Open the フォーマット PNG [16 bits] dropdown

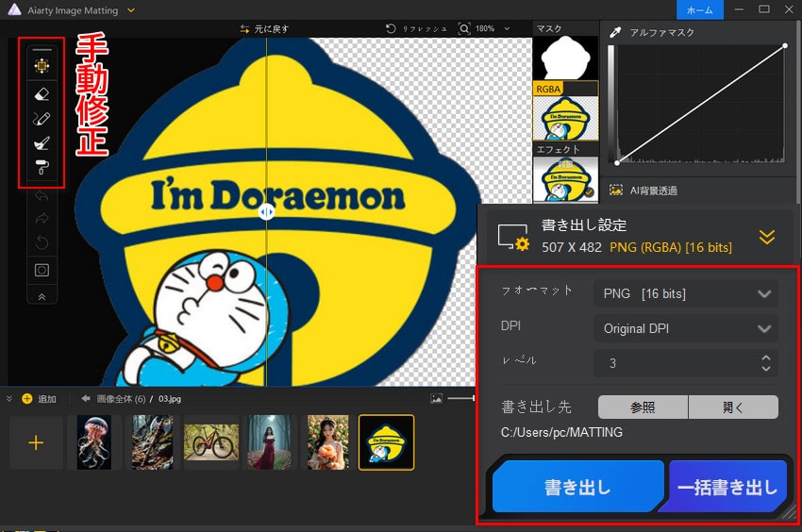685,293
